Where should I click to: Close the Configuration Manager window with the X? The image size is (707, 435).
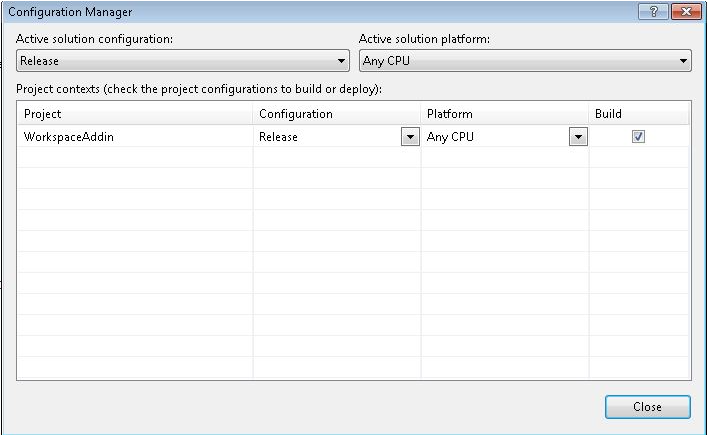[686, 11]
